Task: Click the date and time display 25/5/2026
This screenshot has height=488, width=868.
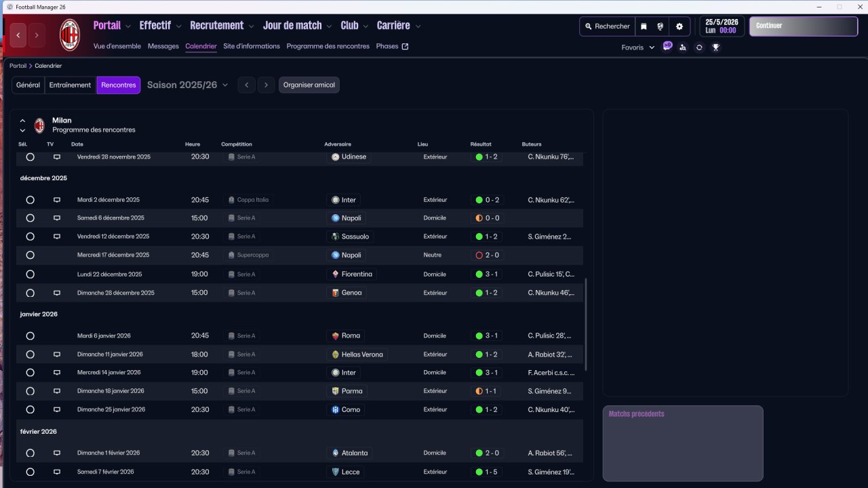Action: (x=722, y=26)
